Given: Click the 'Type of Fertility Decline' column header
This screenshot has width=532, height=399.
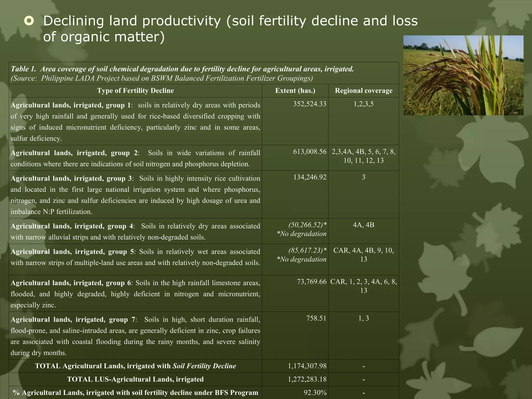Looking at the screenshot, I should tap(135, 91).
